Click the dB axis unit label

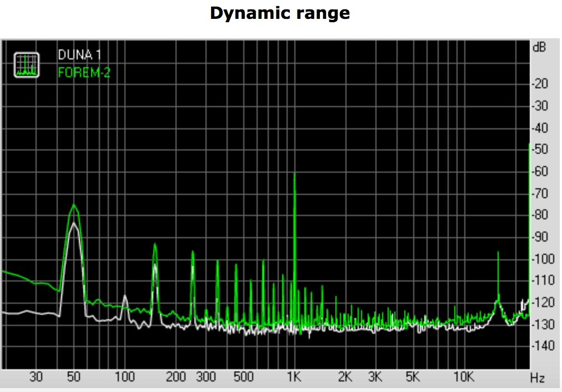[539, 48]
